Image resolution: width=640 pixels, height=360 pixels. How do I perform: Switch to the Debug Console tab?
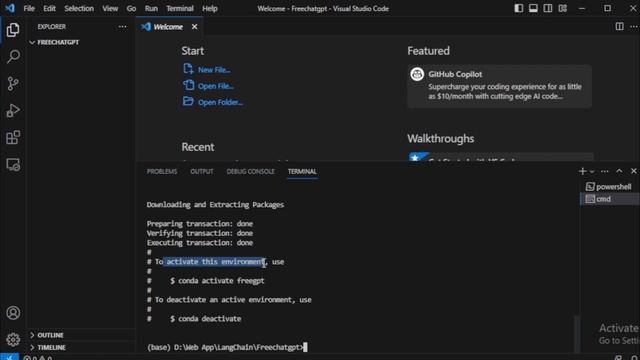tap(251, 171)
